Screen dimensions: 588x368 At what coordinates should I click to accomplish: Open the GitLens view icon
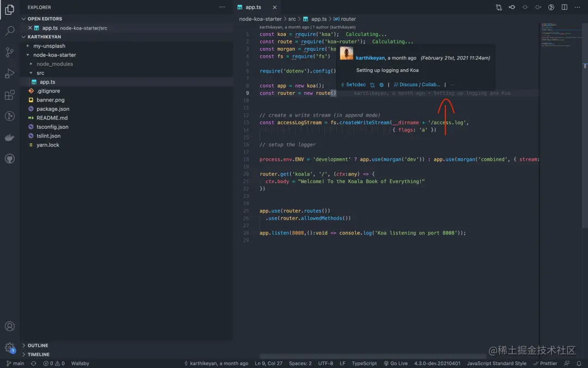point(10,116)
